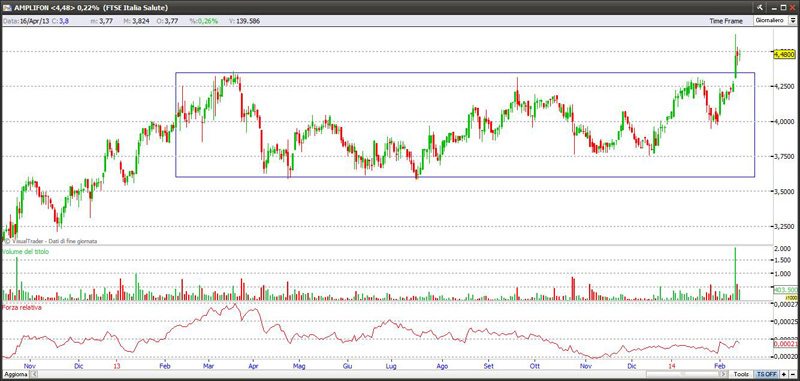
Task: Open the hammer settings icon in title bar
Action: (760, 8)
